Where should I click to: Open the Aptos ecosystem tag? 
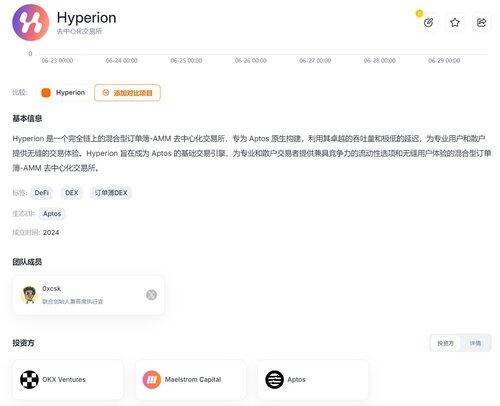tap(52, 214)
